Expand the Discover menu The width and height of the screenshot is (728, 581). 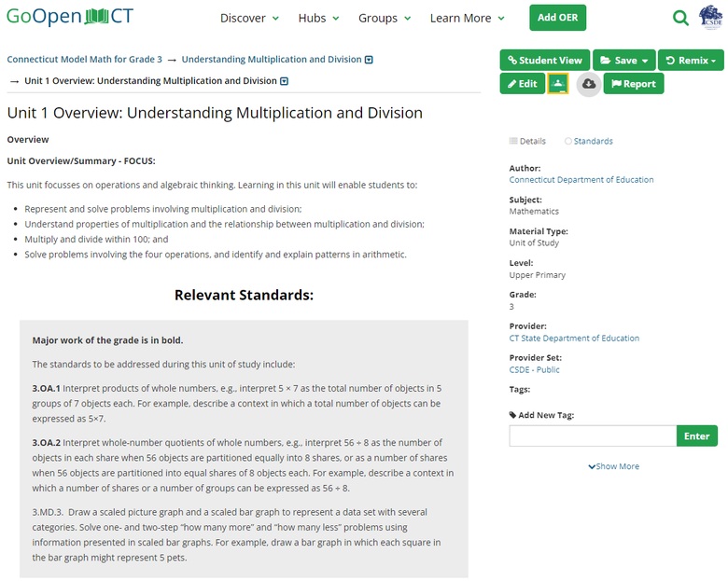point(249,18)
